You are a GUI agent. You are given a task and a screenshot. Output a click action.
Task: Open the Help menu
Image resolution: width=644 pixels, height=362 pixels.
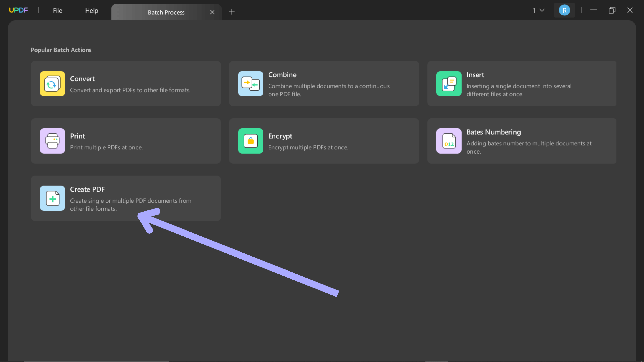(91, 11)
